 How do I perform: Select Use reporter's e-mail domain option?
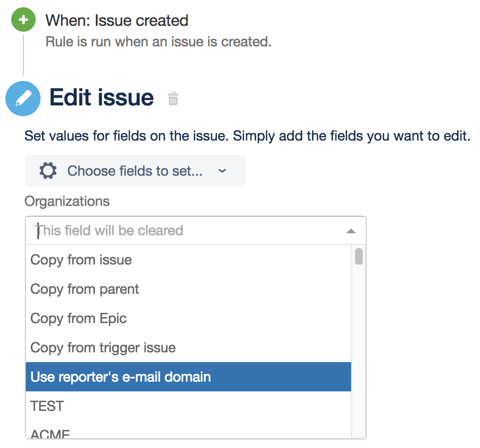pos(188,377)
